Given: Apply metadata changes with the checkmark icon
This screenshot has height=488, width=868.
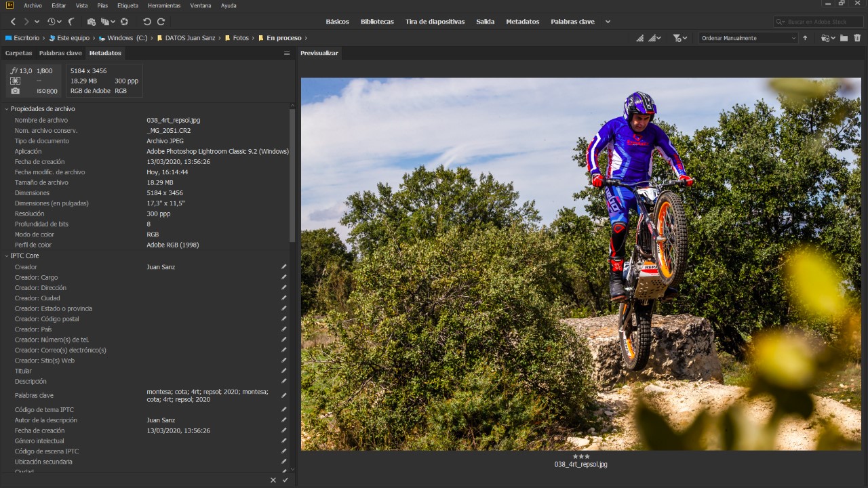Looking at the screenshot, I should pos(285,480).
